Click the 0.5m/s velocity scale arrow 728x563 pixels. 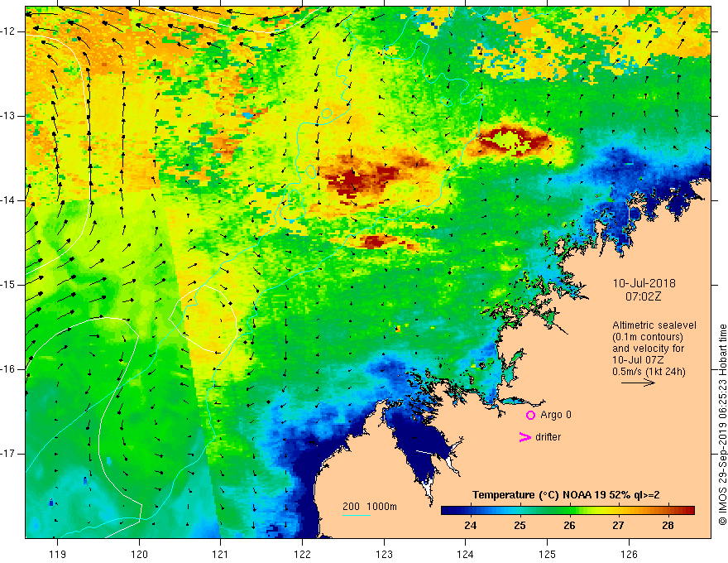638,383
